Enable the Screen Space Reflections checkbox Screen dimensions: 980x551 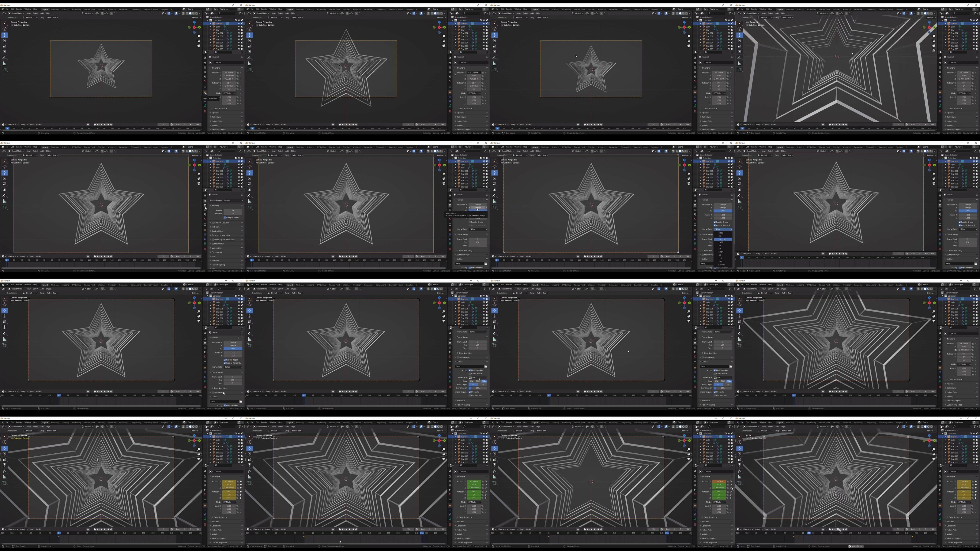[213, 240]
